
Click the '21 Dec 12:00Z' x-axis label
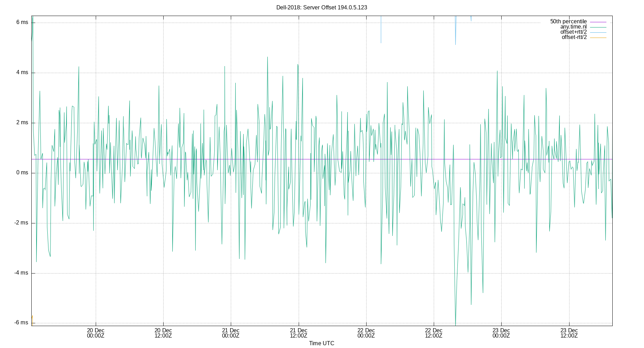coord(299,333)
